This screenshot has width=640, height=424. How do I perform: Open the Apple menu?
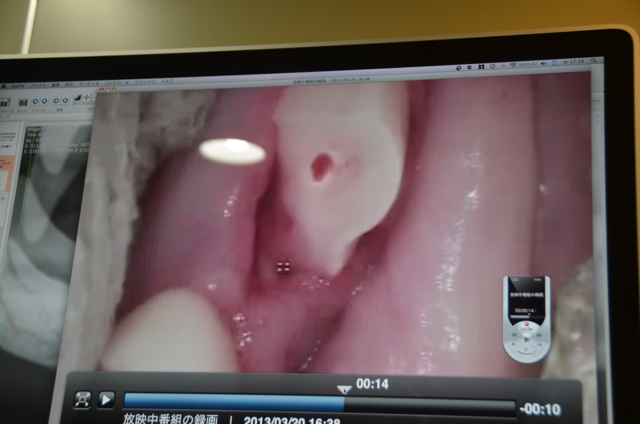pos(4,87)
